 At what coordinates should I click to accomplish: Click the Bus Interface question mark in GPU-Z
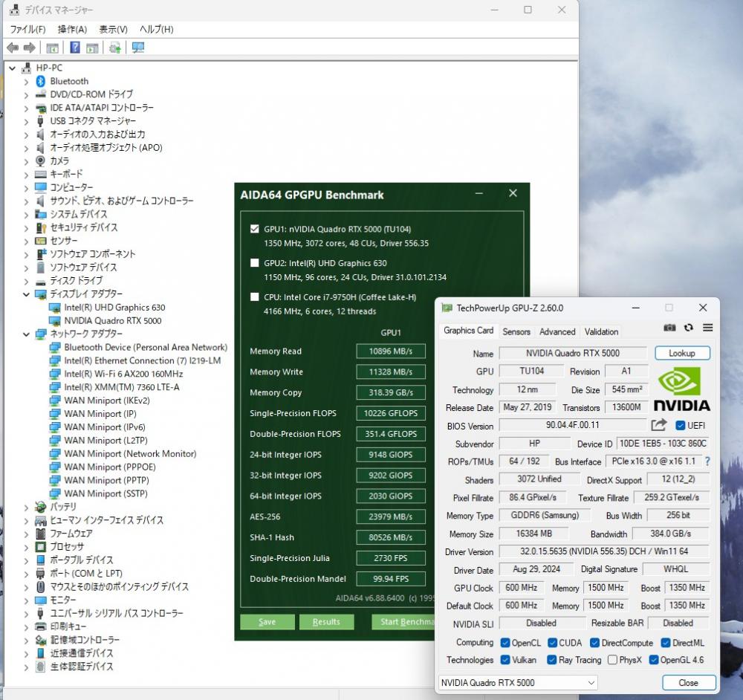tap(707, 461)
